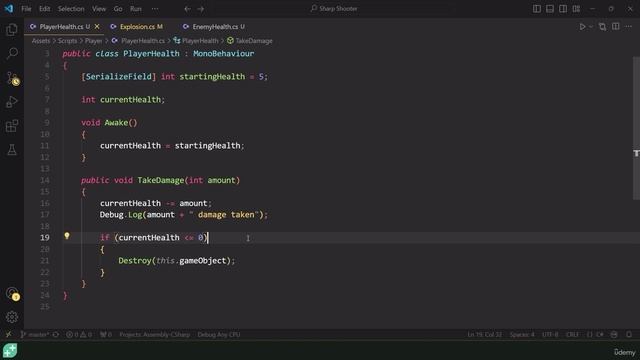
Task: Show errors and warnings count
Action: click(x=79, y=334)
